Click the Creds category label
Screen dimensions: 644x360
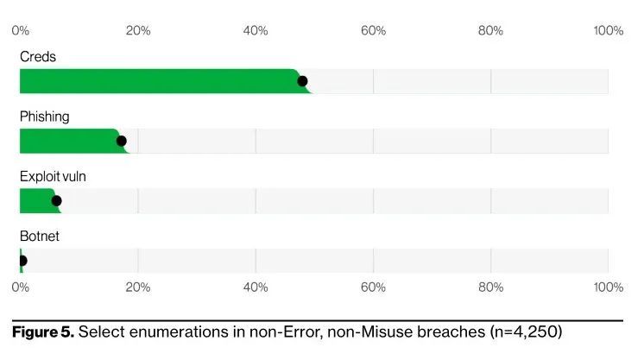click(x=37, y=57)
